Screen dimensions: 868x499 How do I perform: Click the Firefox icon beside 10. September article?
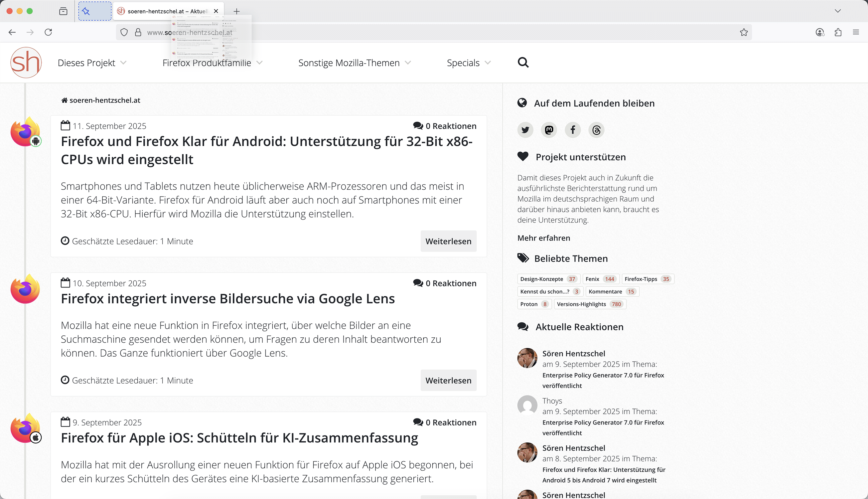click(25, 289)
